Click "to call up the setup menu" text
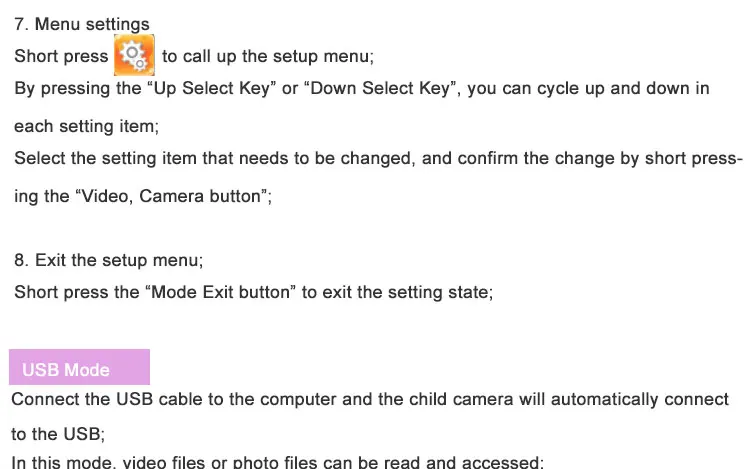Viewport: 750px width, 469px height. [x=267, y=56]
